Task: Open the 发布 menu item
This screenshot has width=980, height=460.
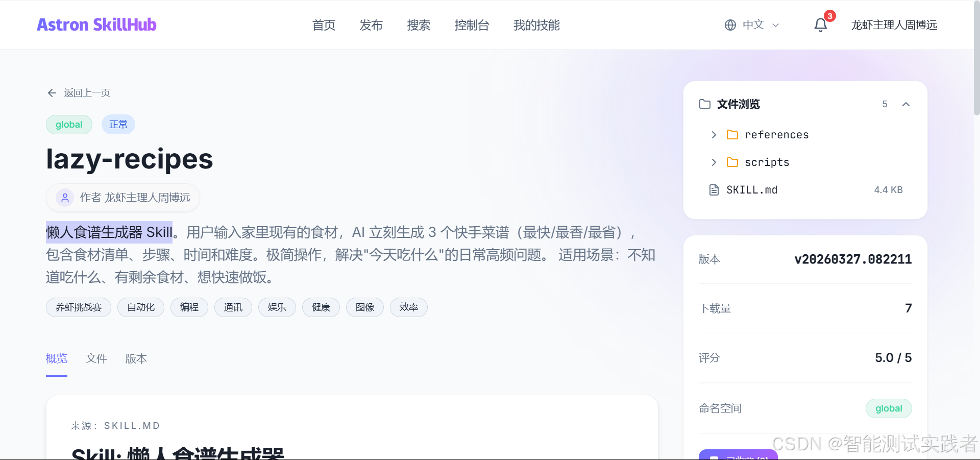Action: click(x=371, y=25)
